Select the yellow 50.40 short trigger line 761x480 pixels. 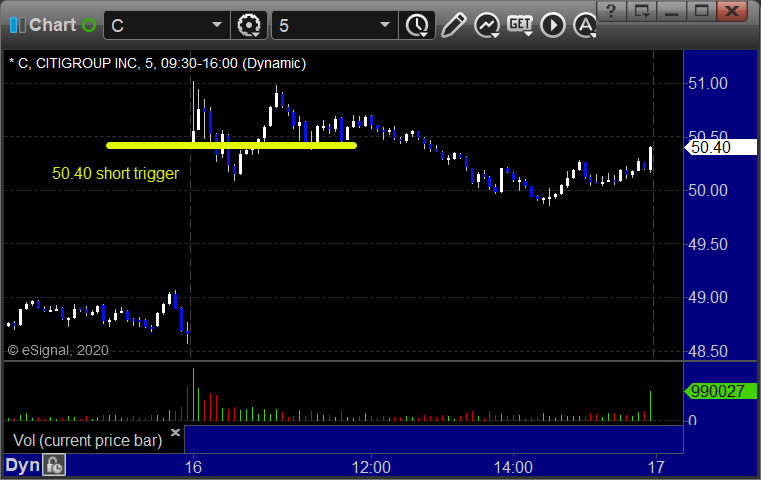coord(232,145)
